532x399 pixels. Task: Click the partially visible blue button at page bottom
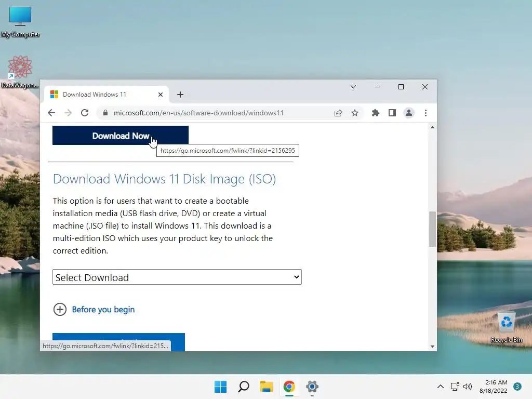[x=119, y=342]
